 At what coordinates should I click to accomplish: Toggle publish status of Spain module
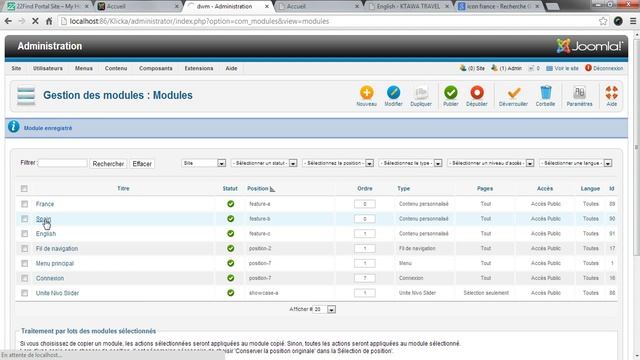231,219
